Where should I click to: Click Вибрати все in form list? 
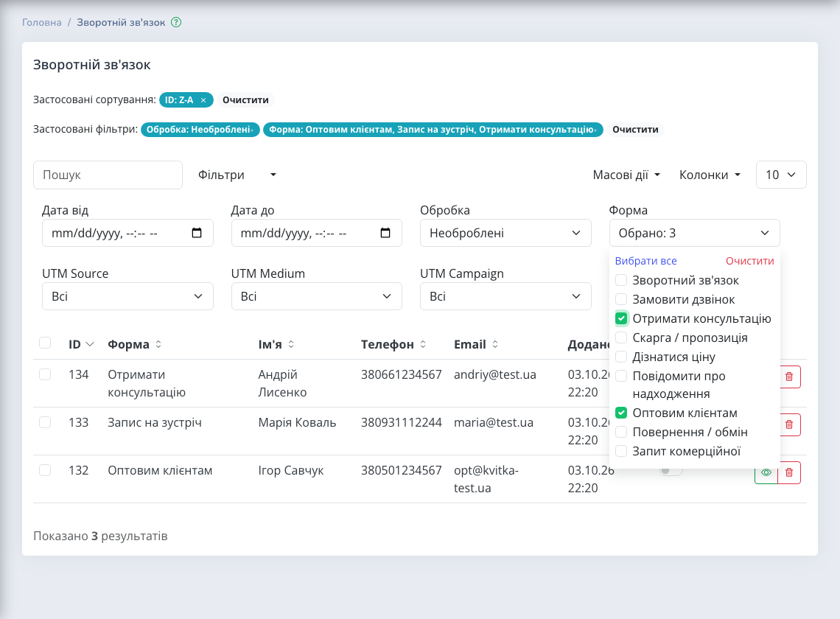point(645,261)
